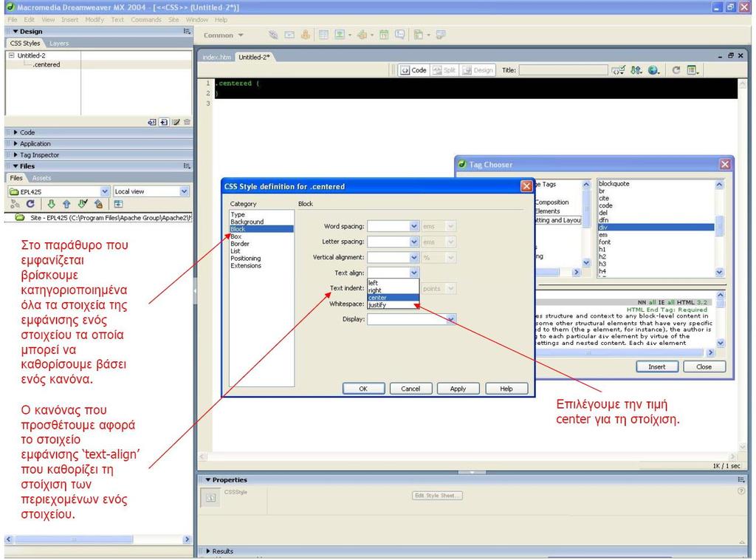
Task: Collapse the Untitled-2 tree node
Action: 12,55
